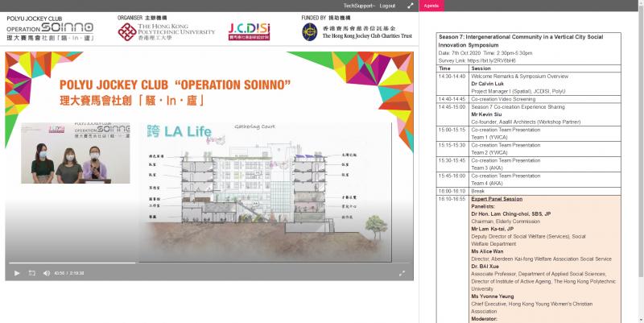Seek along the video progress bar
This screenshot has width=644, height=323.
[x=208, y=263]
